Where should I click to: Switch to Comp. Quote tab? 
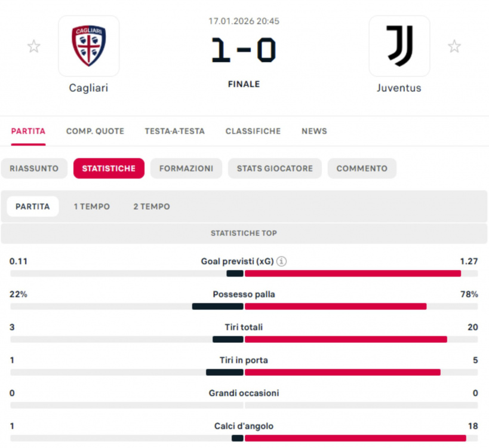(95, 131)
